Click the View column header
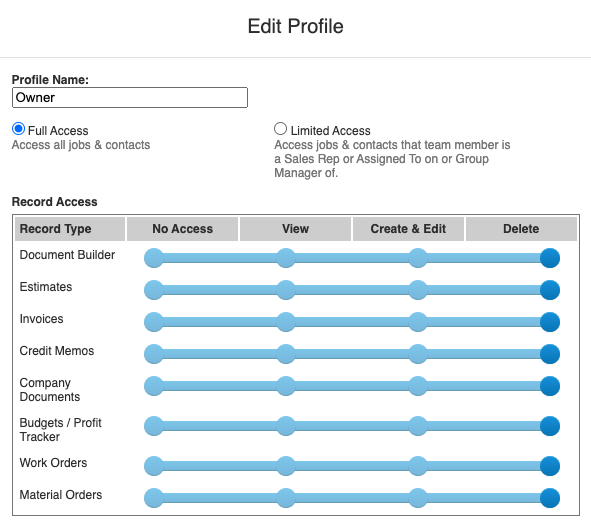The height and width of the screenshot is (524, 591). 296,229
